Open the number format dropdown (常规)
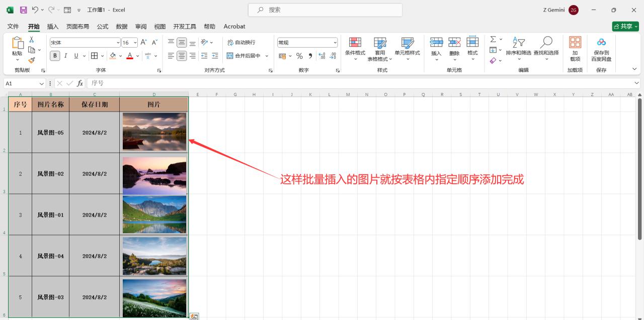This screenshot has height=320, width=644. tap(335, 43)
